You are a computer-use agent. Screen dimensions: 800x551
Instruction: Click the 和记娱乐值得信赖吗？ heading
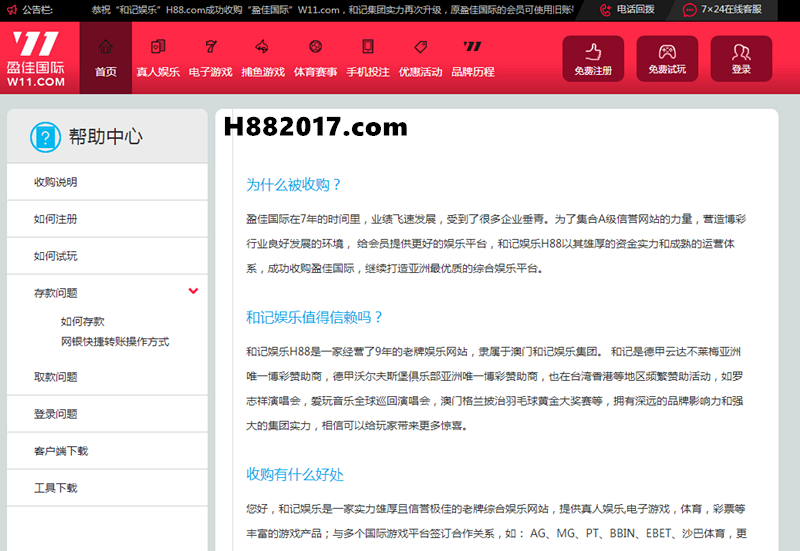(x=314, y=317)
